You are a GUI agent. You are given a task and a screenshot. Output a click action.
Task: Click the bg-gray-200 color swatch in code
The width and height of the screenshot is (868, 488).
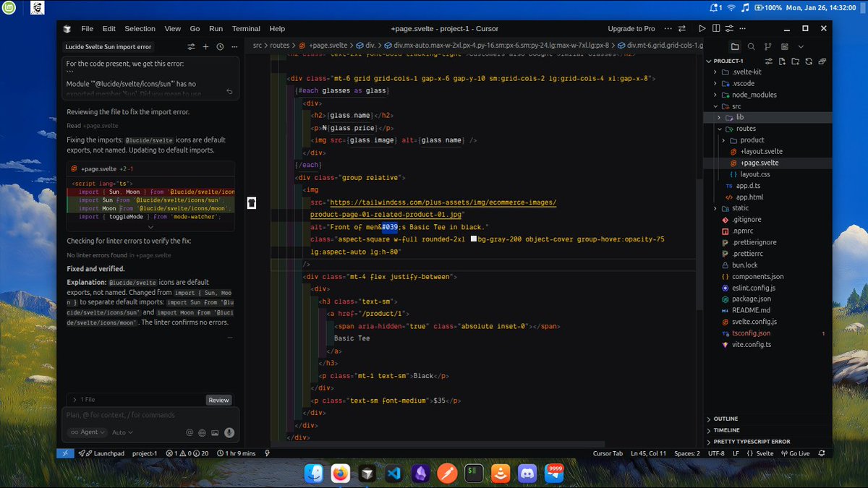pos(474,239)
